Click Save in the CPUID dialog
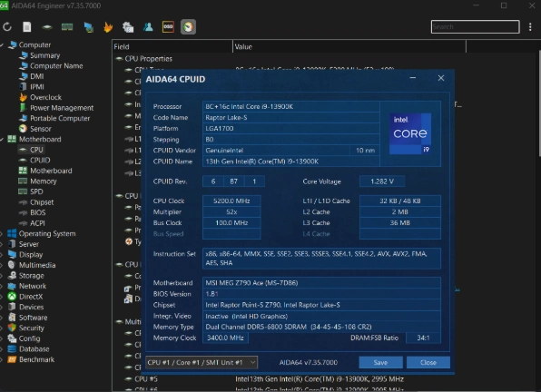 point(380,362)
